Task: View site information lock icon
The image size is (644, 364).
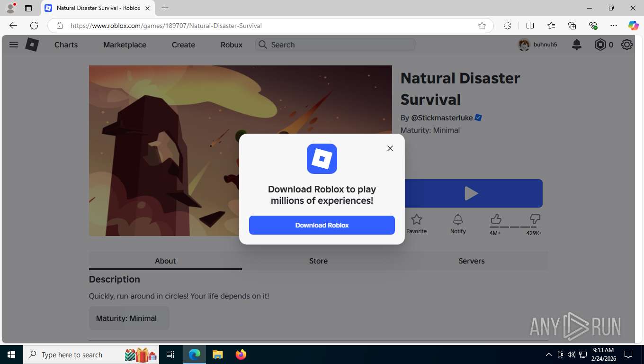Action: pos(59,26)
